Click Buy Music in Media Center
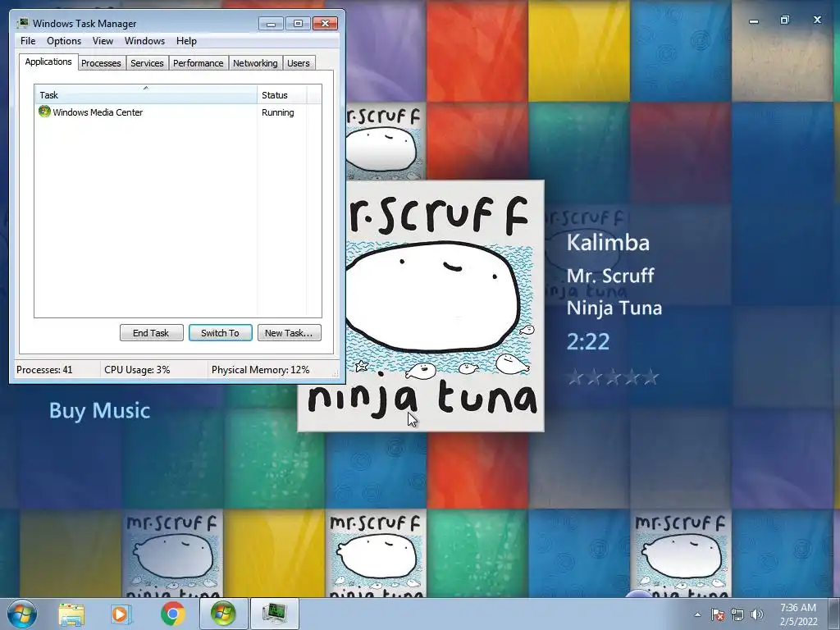This screenshot has width=840, height=630. [99, 410]
